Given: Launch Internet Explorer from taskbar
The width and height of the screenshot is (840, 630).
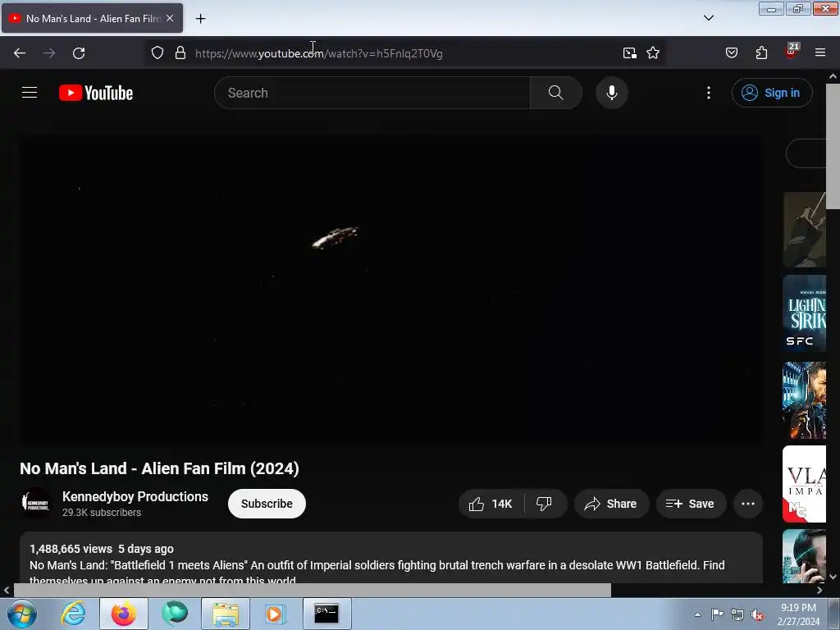Looking at the screenshot, I should [73, 614].
